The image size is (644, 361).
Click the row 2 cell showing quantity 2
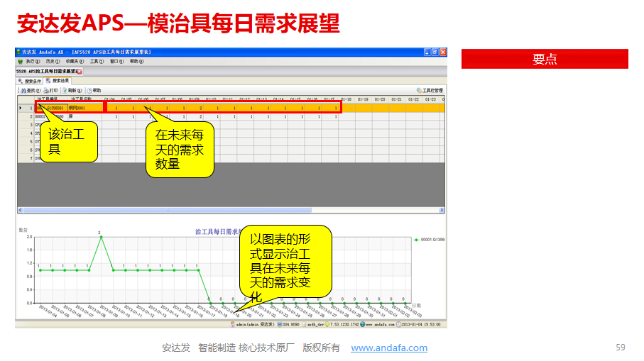tap(195, 117)
